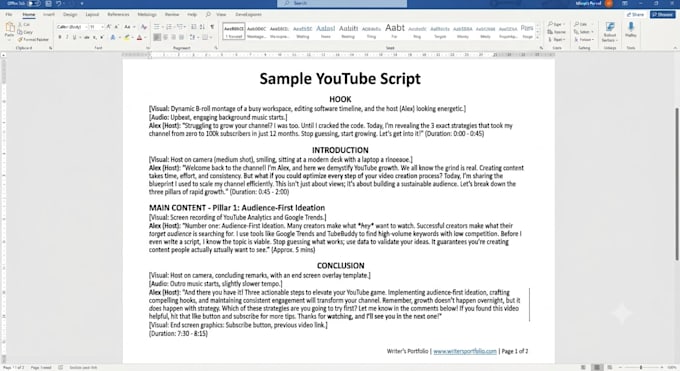
Task: Center align text icon
Action: [166, 38]
